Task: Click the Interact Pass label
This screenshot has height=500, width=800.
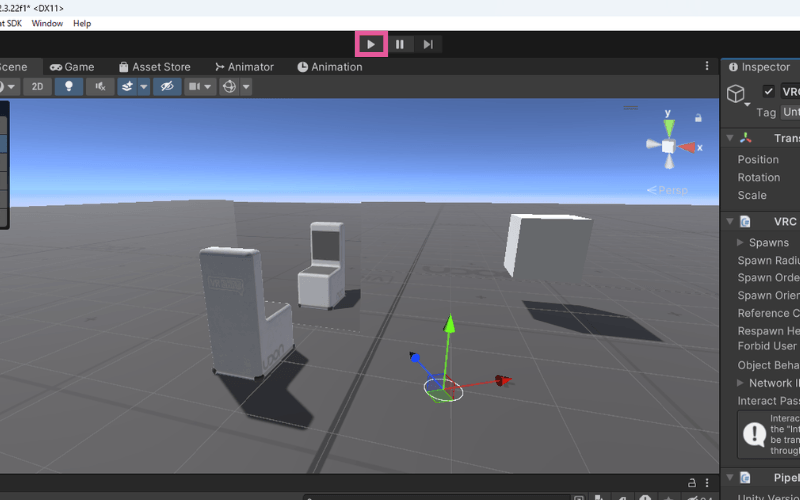Action: (768, 401)
